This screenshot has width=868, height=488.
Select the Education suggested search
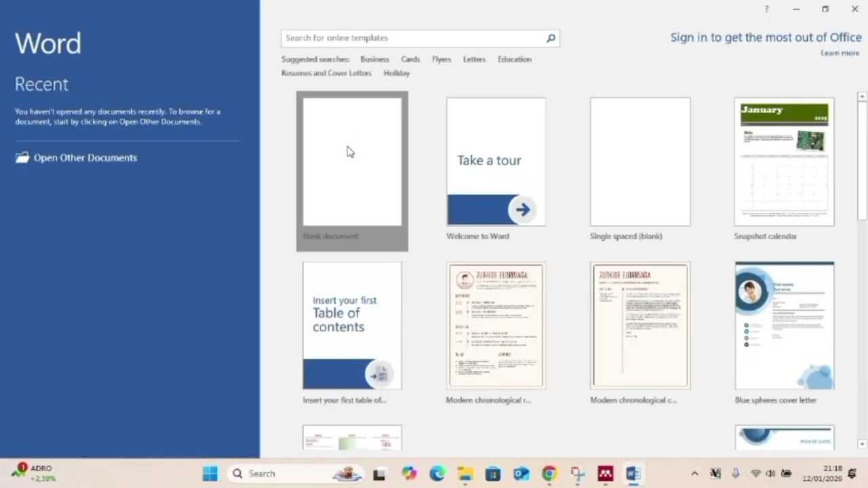coord(514,59)
